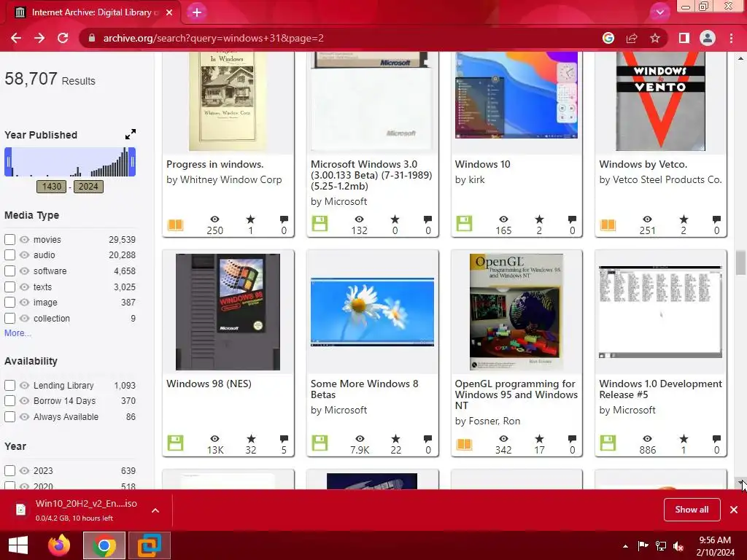Edit the 1430 start year field
The height and width of the screenshot is (560, 747).
click(x=52, y=186)
